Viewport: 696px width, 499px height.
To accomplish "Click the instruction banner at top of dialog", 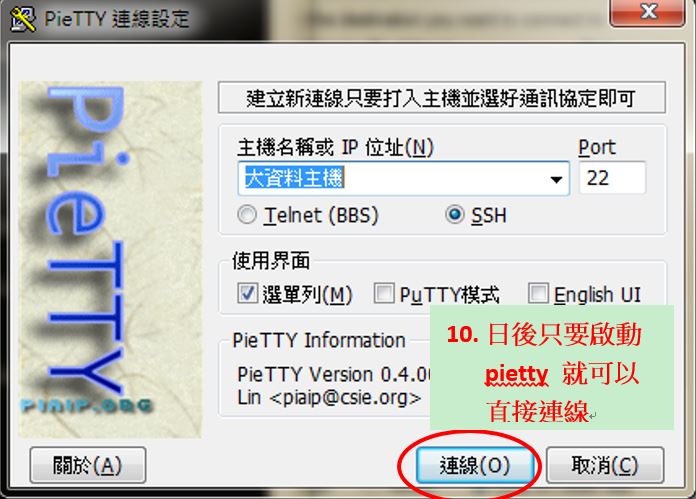I will point(441,98).
